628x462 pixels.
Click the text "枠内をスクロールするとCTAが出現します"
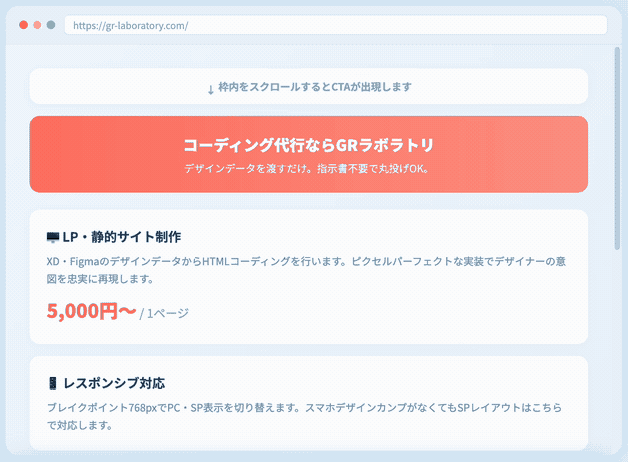(x=315, y=86)
